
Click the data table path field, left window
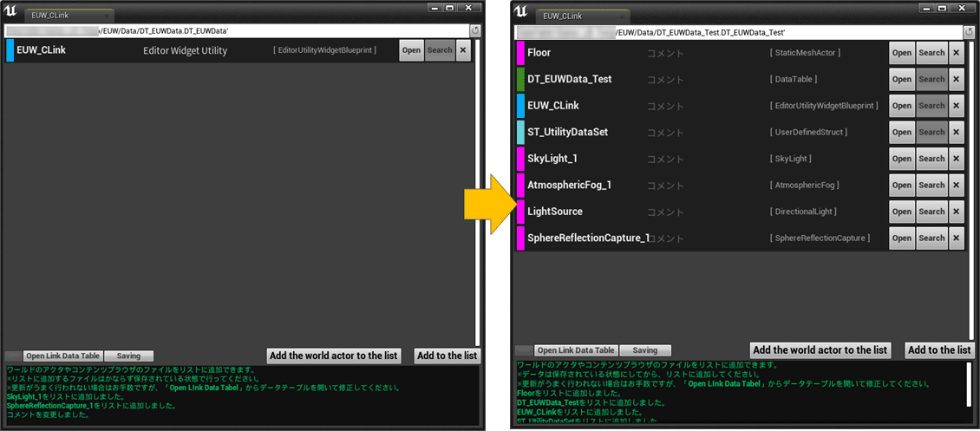[237, 30]
